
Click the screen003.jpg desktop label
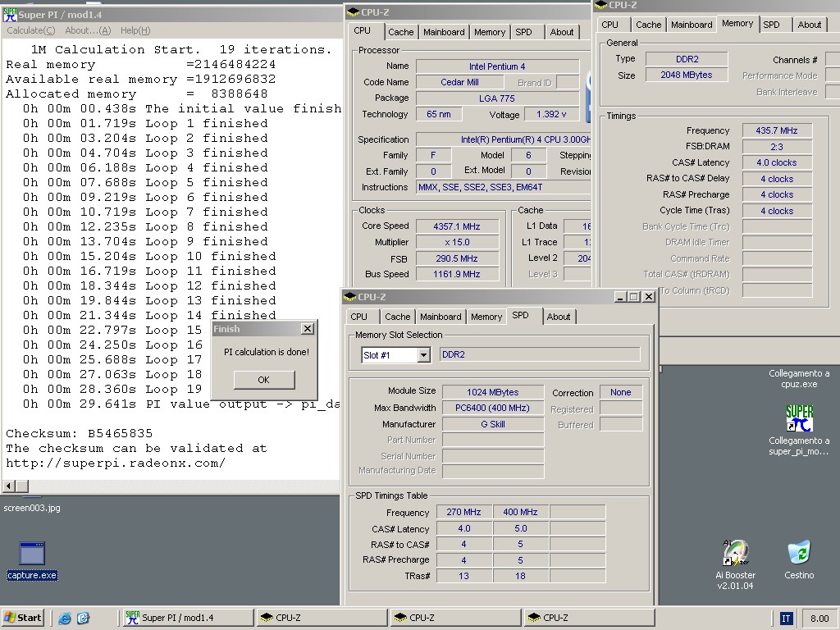32,508
